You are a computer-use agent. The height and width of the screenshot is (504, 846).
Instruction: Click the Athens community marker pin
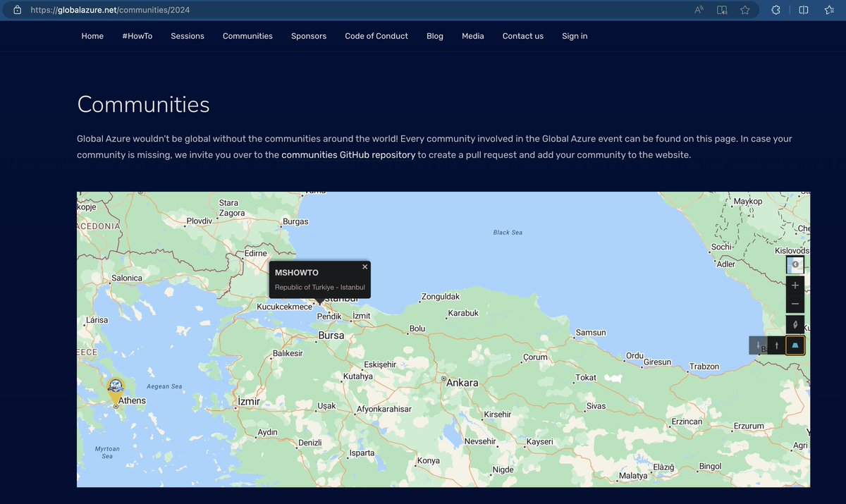click(115, 390)
